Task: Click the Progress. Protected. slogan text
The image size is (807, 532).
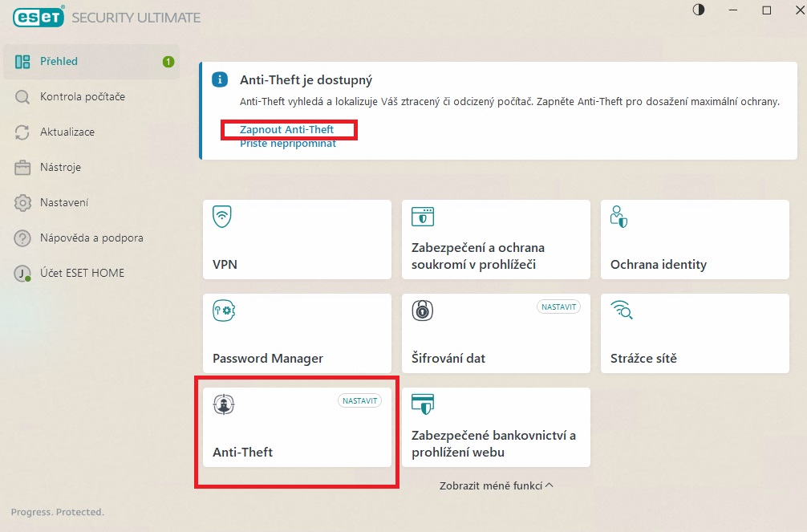Action: click(58, 512)
